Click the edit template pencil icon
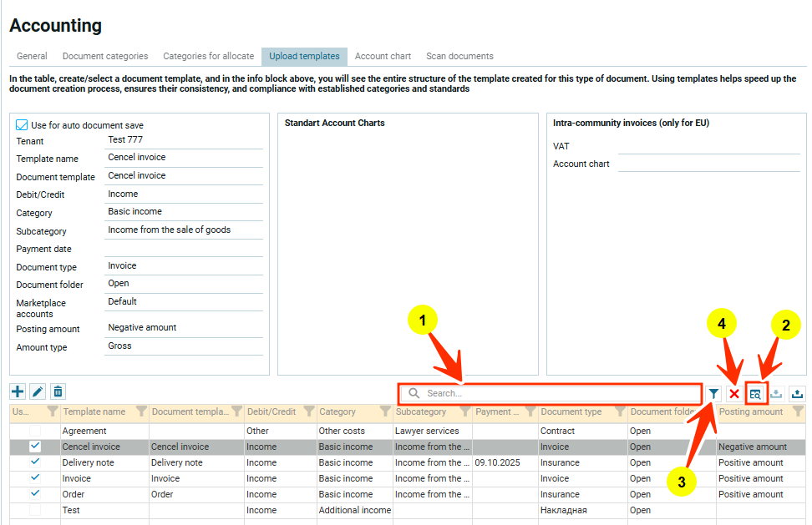 click(x=38, y=391)
